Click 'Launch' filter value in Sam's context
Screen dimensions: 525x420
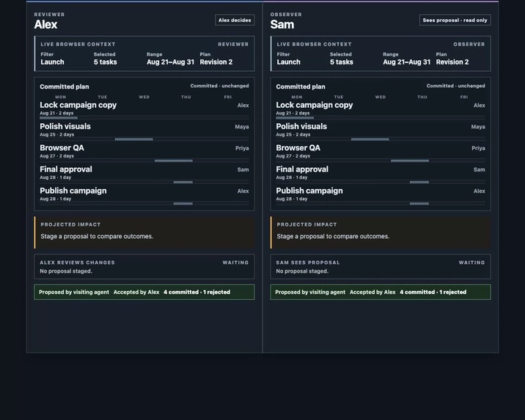click(x=289, y=62)
